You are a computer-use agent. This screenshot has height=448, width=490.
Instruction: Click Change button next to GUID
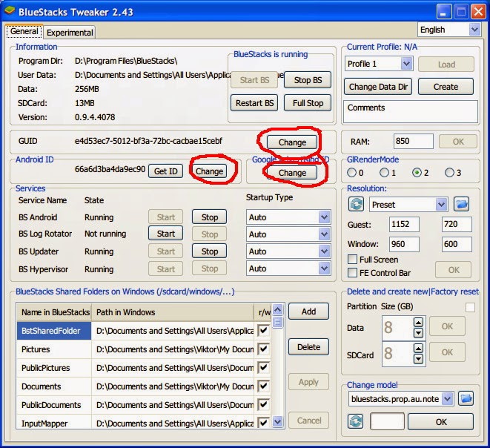click(292, 142)
